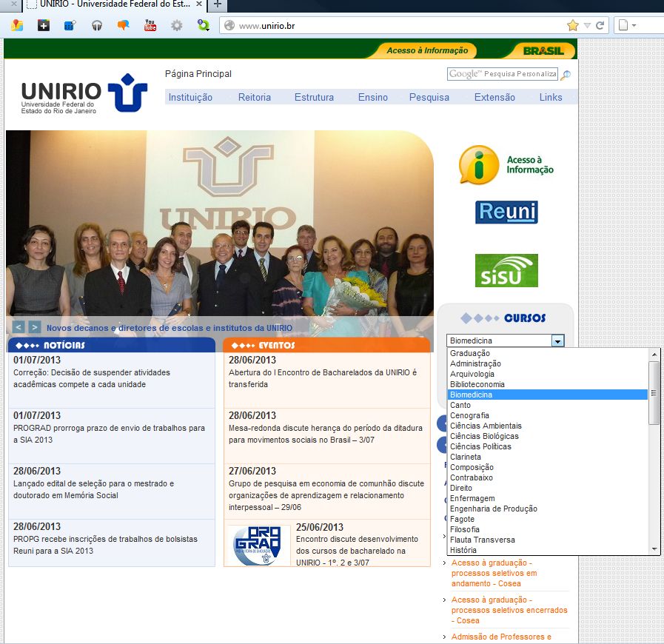Click the chat bubbles toolbar icon
This screenshot has height=644, width=664.
(x=123, y=24)
